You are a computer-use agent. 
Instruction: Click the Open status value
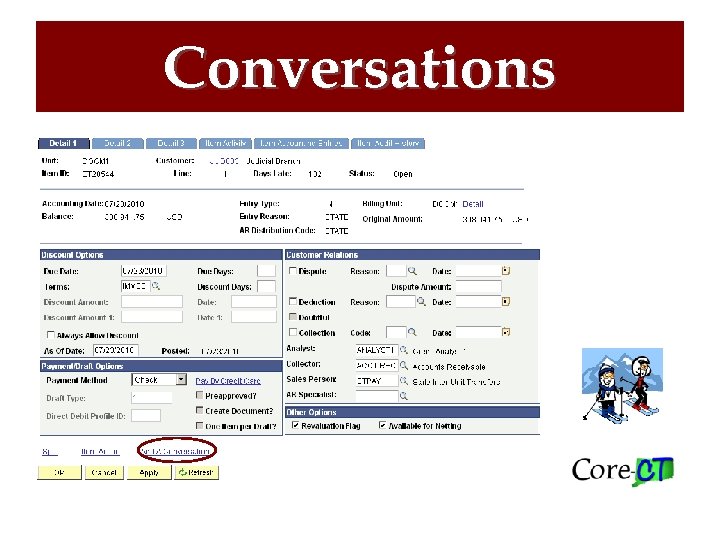click(403, 174)
